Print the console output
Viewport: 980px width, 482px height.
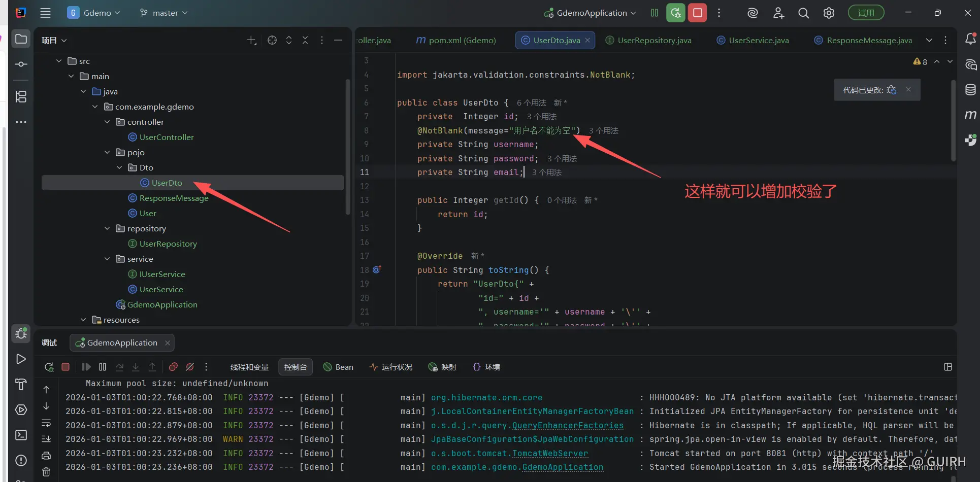coord(46,455)
